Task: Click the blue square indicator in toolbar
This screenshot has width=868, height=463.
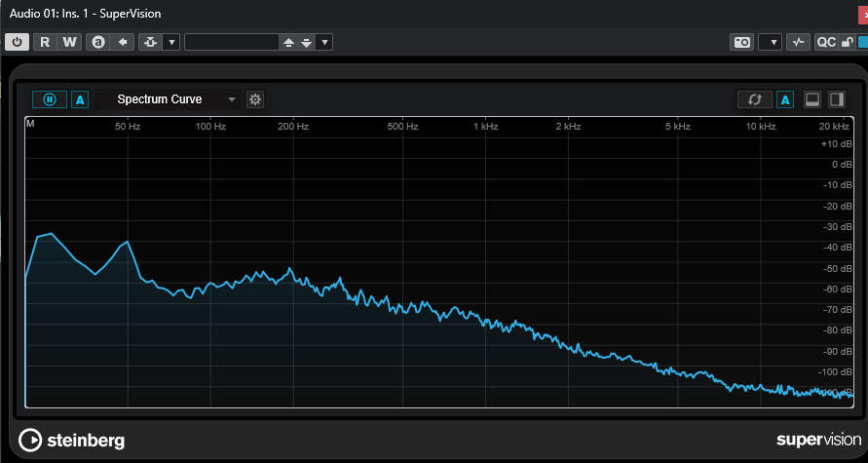Action: pos(862,42)
